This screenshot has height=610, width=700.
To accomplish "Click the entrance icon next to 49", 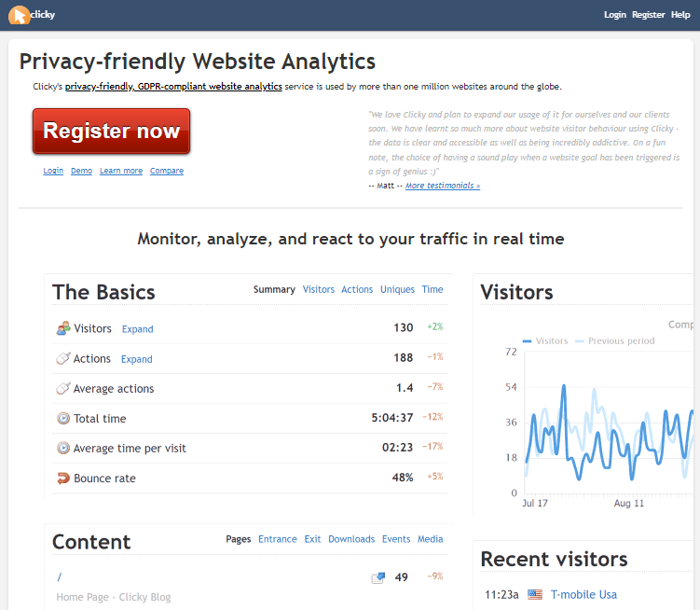I will point(378,577).
